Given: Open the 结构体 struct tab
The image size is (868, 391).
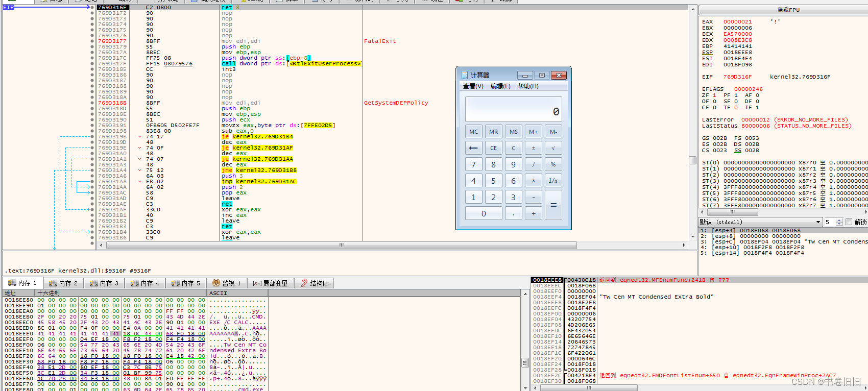Looking at the screenshot, I should 315,283.
